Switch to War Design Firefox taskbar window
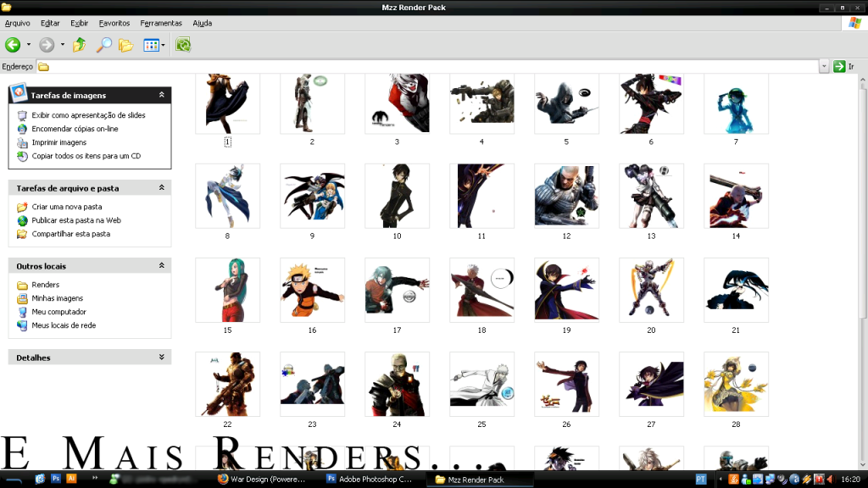868x488 pixels. point(262,480)
